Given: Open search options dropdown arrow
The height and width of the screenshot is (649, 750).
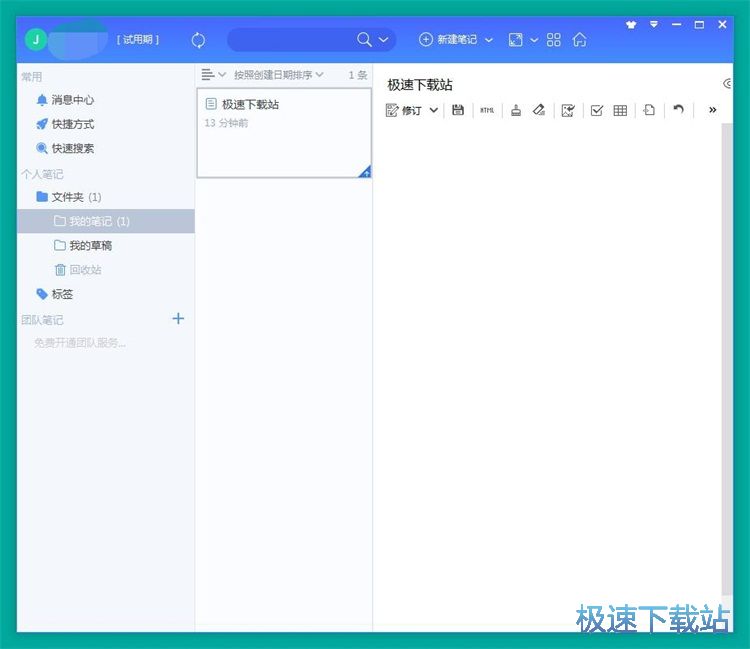Looking at the screenshot, I should click(384, 40).
